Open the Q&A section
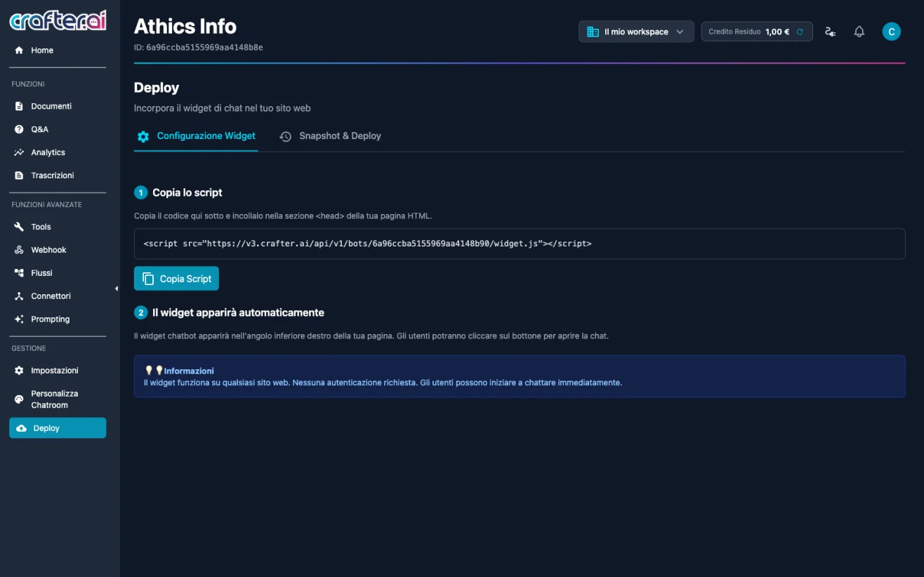924x577 pixels. [x=58, y=130]
